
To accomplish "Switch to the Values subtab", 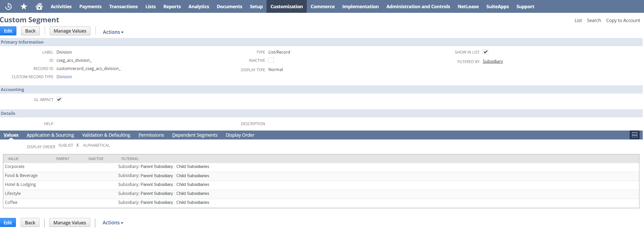I will click(11, 135).
